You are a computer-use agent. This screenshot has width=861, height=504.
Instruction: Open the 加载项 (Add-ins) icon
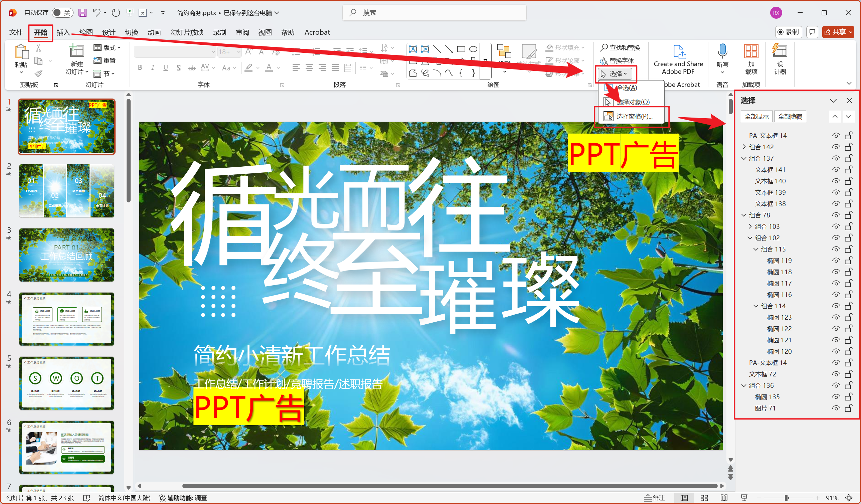pos(751,58)
